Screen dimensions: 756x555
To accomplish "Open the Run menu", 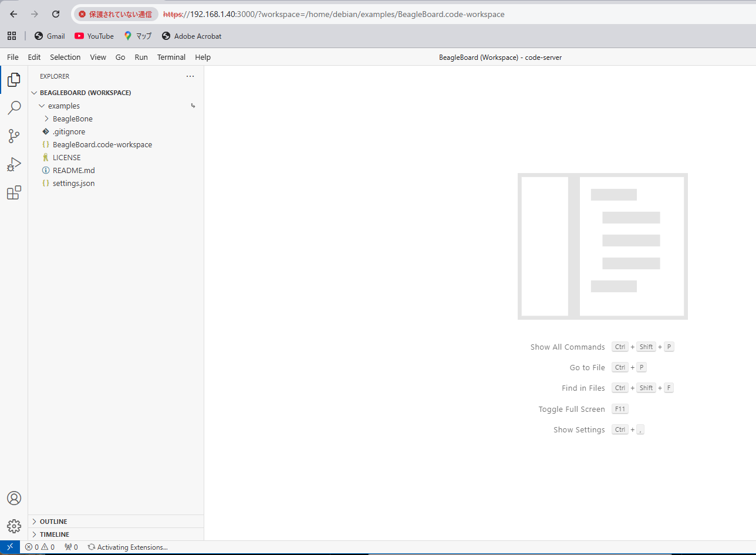I will click(x=141, y=57).
